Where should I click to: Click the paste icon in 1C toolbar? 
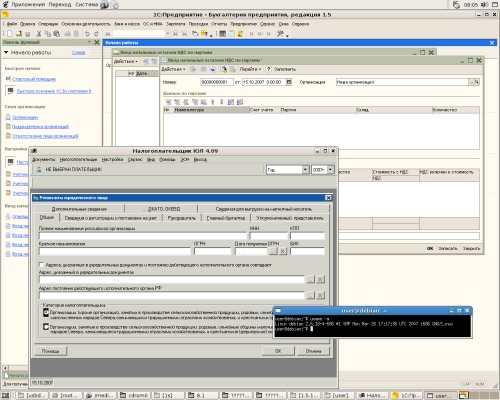click(57, 34)
